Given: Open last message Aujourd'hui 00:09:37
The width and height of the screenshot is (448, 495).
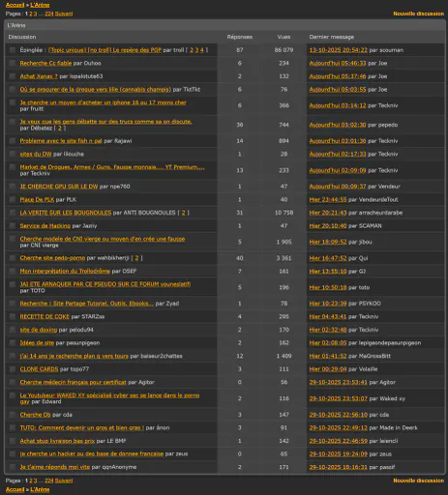Looking at the screenshot, I should pyautogui.click(x=338, y=187).
